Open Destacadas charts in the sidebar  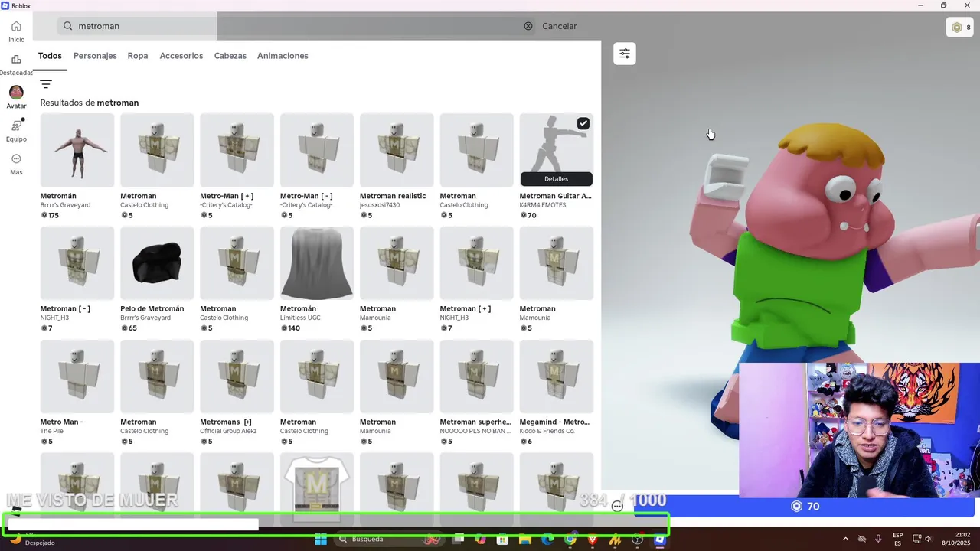[16, 64]
